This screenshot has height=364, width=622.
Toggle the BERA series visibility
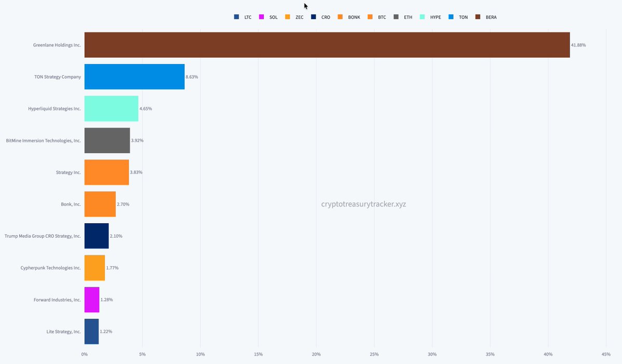coord(479,17)
